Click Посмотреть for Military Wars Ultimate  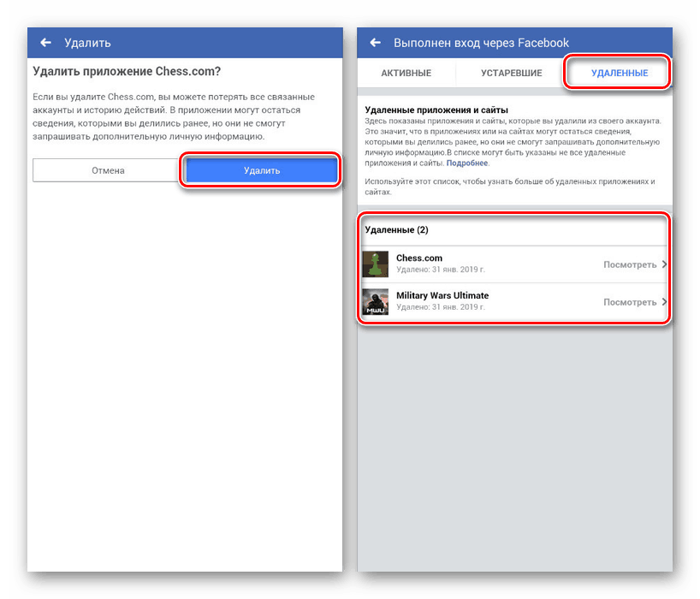[x=630, y=302]
